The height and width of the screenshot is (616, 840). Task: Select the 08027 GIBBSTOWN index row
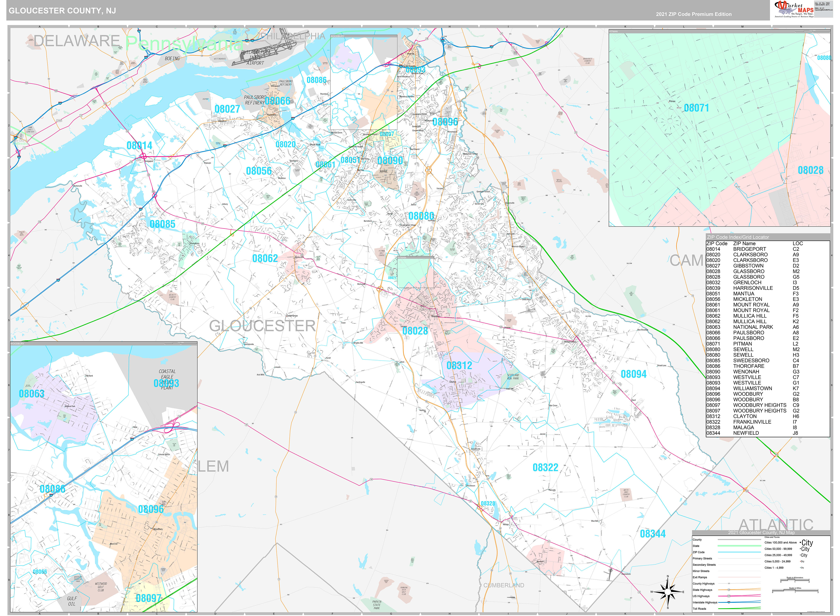(768, 266)
